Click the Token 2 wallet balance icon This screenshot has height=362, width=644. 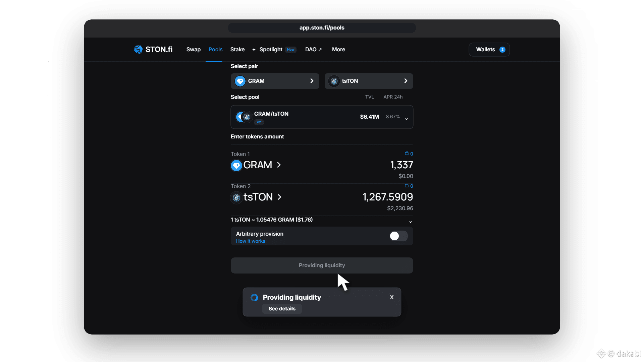(x=407, y=186)
